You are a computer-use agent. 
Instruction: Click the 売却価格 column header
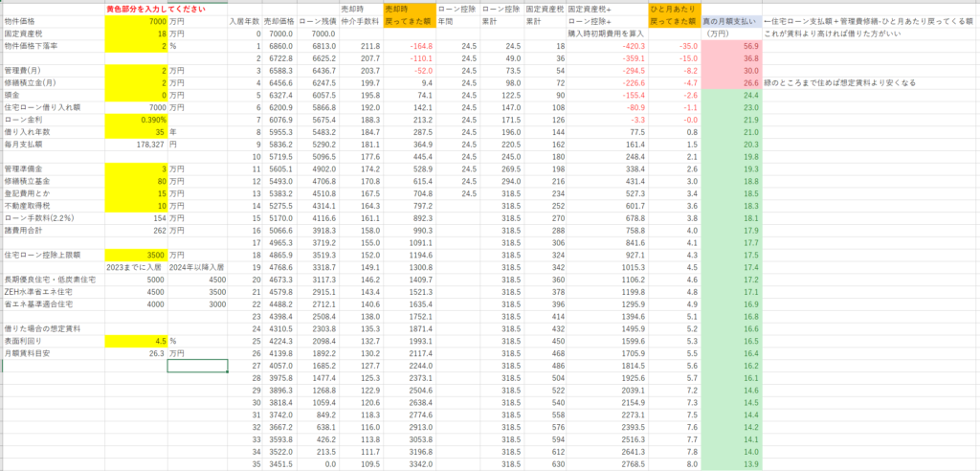coord(278,20)
